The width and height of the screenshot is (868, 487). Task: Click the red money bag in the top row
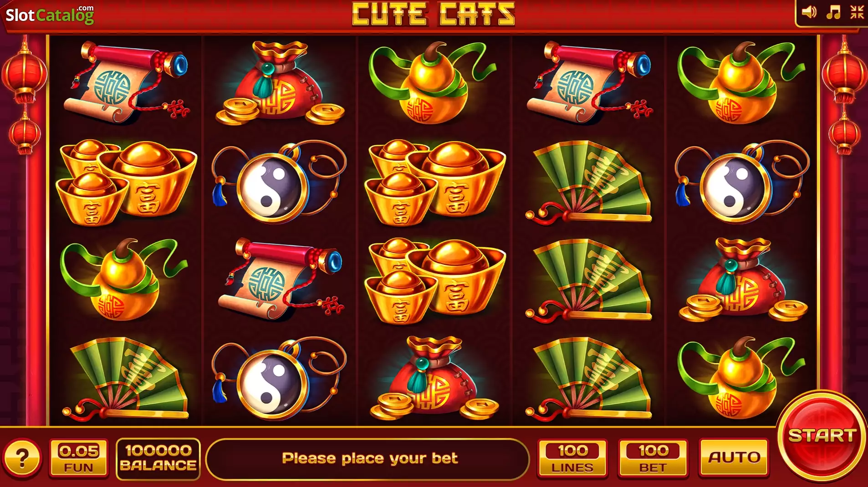coord(280,83)
